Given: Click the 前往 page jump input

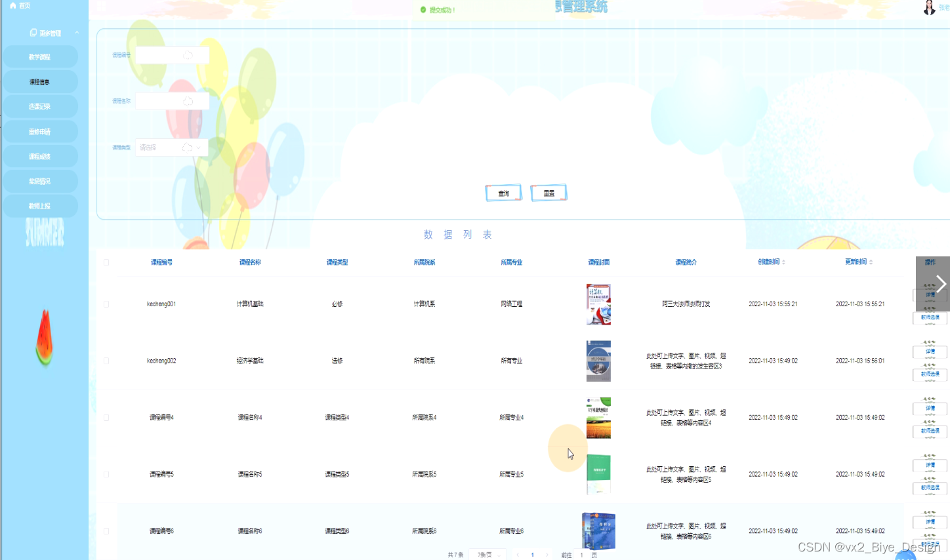Looking at the screenshot, I should coord(581,555).
